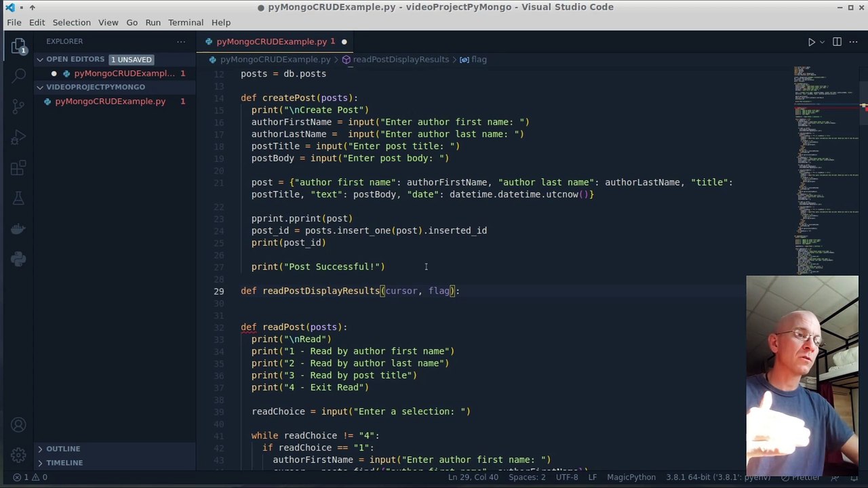
Task: Open the Testing flask view
Action: coord(18,198)
